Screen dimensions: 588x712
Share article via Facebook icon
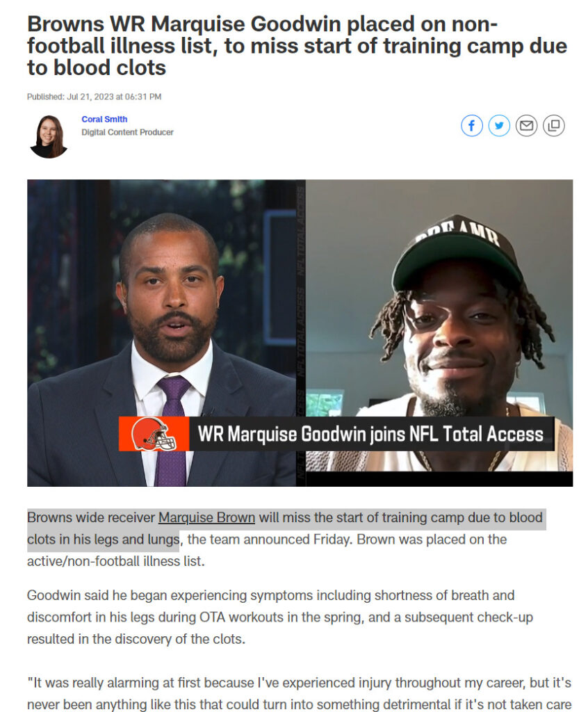coord(472,126)
